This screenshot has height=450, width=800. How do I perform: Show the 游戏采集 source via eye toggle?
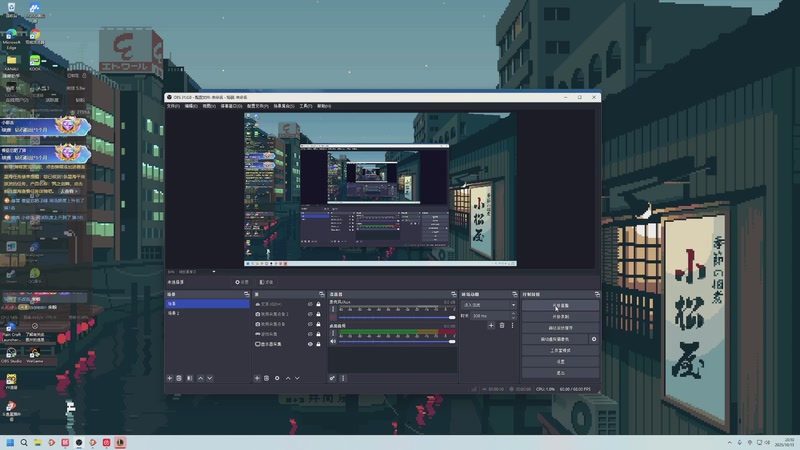click(310, 334)
